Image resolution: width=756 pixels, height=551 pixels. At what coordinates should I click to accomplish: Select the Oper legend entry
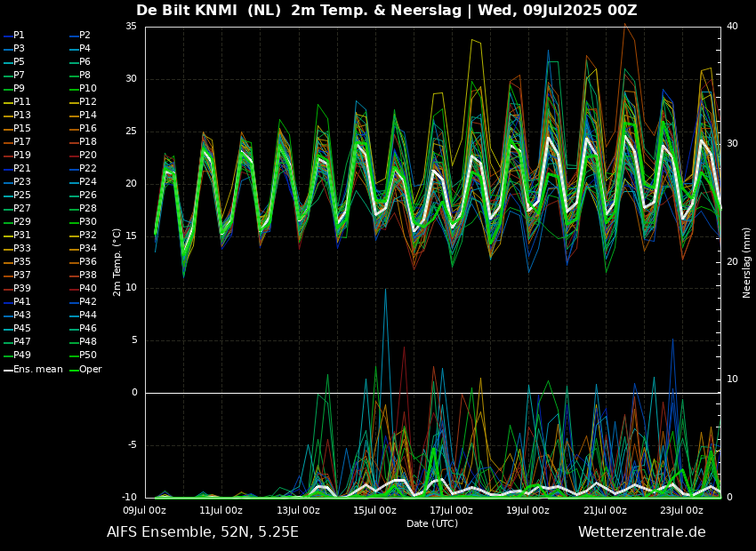[90, 369]
